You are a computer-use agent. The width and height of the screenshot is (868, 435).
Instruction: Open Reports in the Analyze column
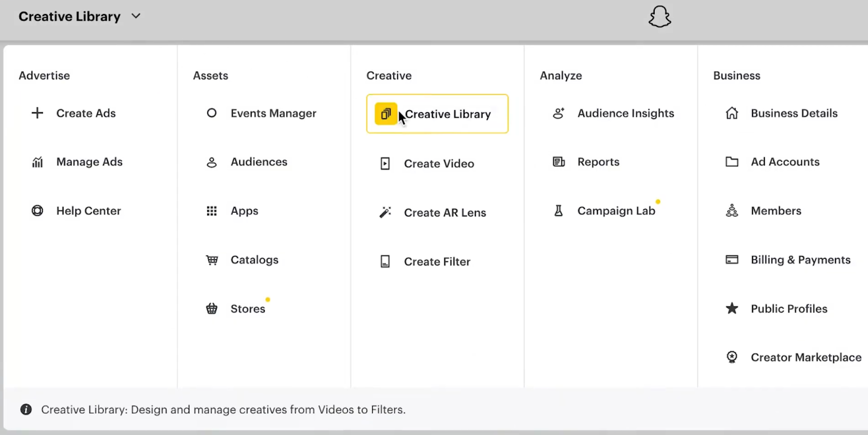click(x=598, y=162)
